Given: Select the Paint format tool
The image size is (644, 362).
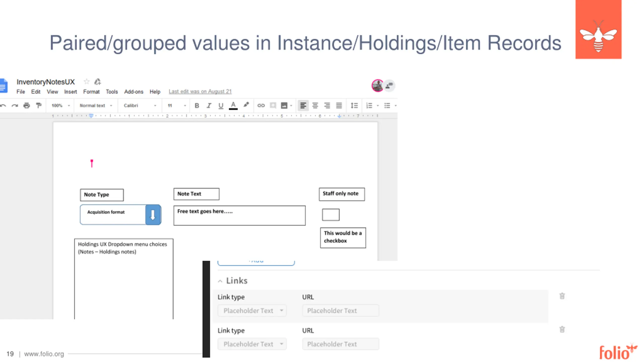Looking at the screenshot, I should pyautogui.click(x=38, y=106).
